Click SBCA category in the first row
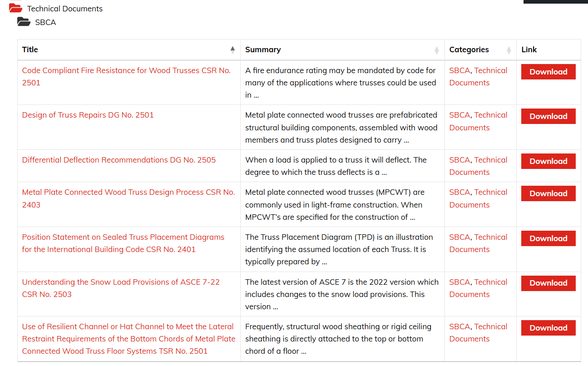This screenshot has height=366, width=588. (x=460, y=70)
